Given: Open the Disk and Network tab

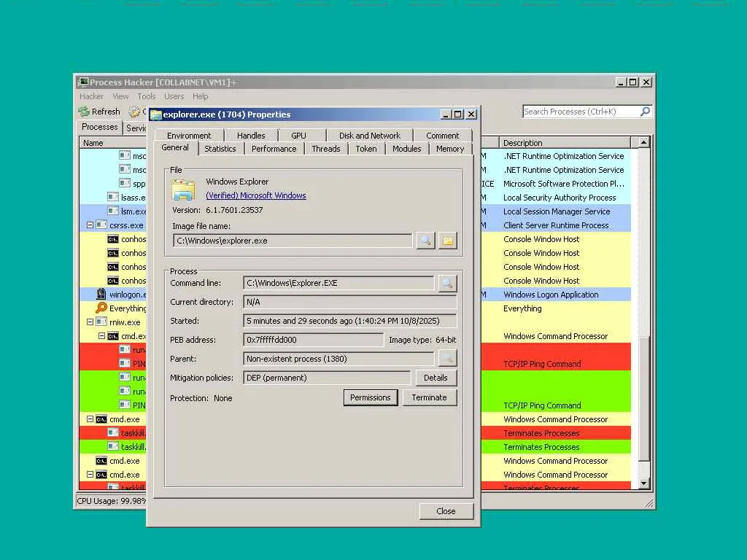Looking at the screenshot, I should [370, 136].
